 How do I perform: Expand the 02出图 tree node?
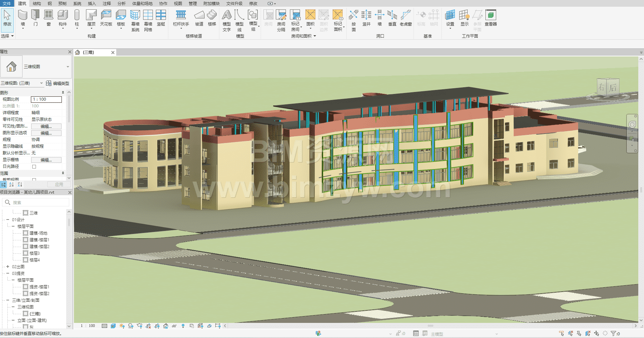8,267
